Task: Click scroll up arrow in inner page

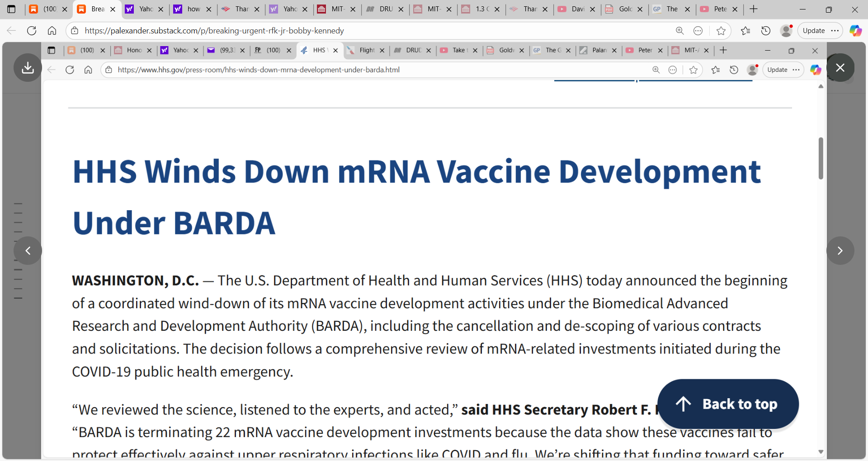Action: (821, 86)
